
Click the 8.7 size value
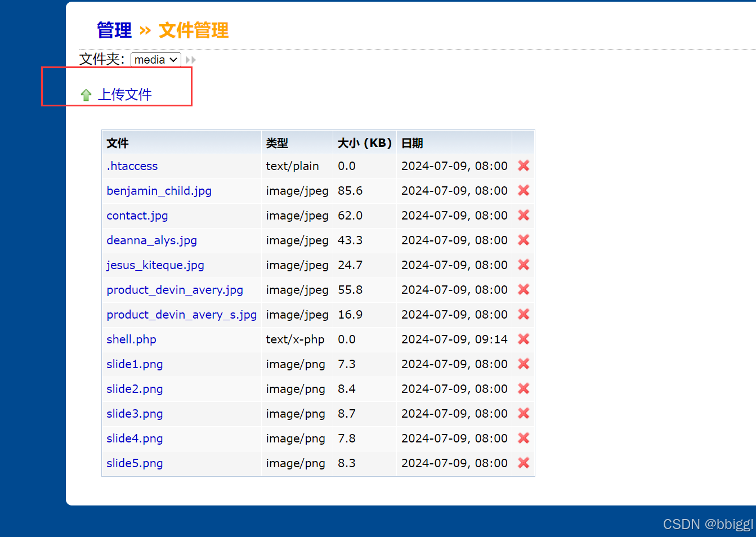(x=347, y=414)
